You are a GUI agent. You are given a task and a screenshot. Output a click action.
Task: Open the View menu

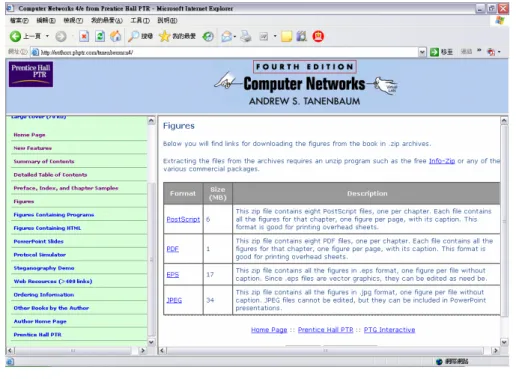tap(73, 21)
